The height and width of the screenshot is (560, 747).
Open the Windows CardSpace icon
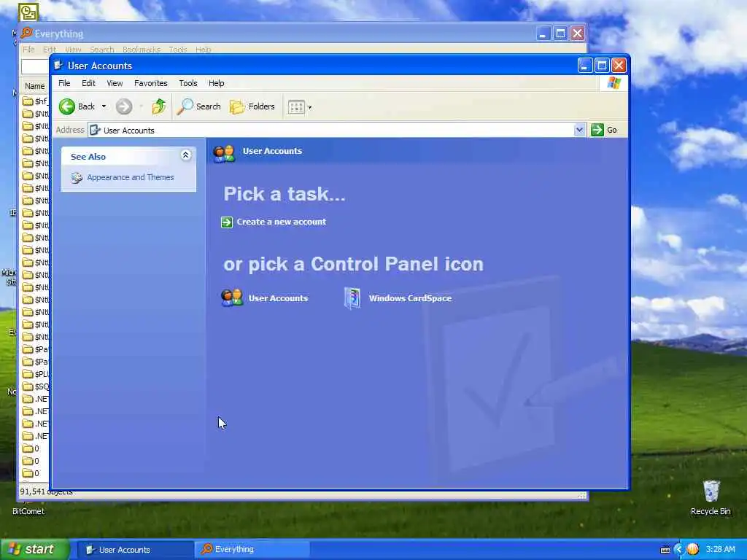coord(352,298)
